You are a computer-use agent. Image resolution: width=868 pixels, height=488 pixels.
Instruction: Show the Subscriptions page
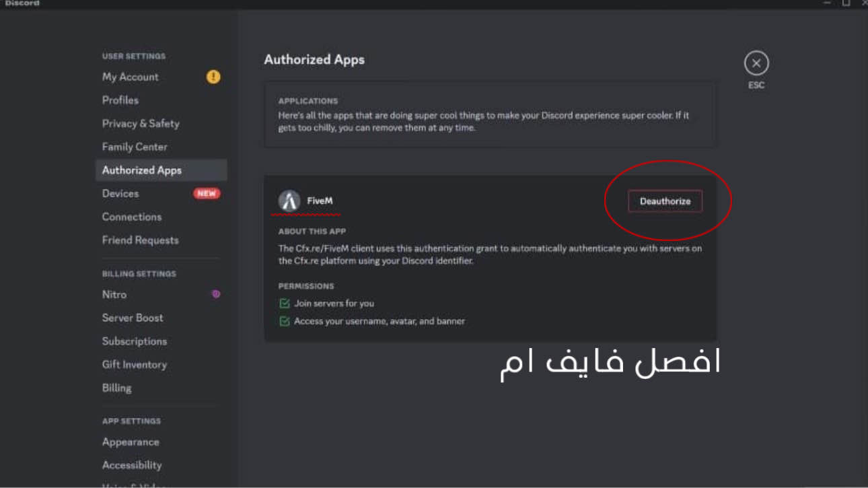pyautogui.click(x=135, y=341)
